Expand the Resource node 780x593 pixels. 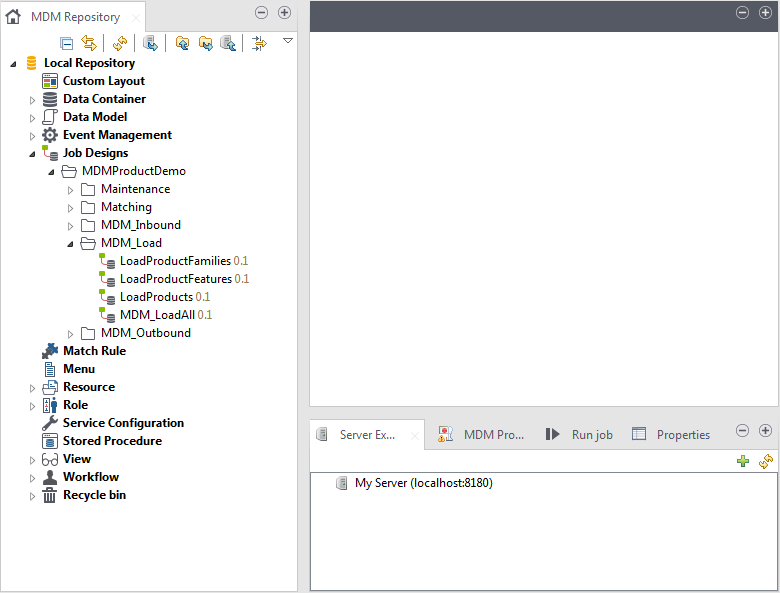(32, 388)
